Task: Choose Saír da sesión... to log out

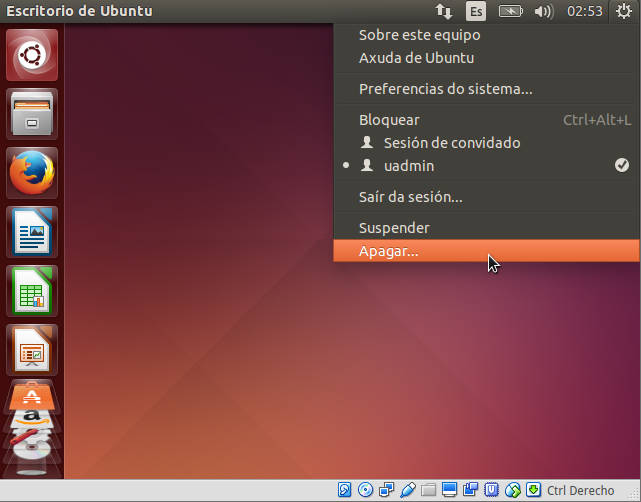Action: click(486, 197)
